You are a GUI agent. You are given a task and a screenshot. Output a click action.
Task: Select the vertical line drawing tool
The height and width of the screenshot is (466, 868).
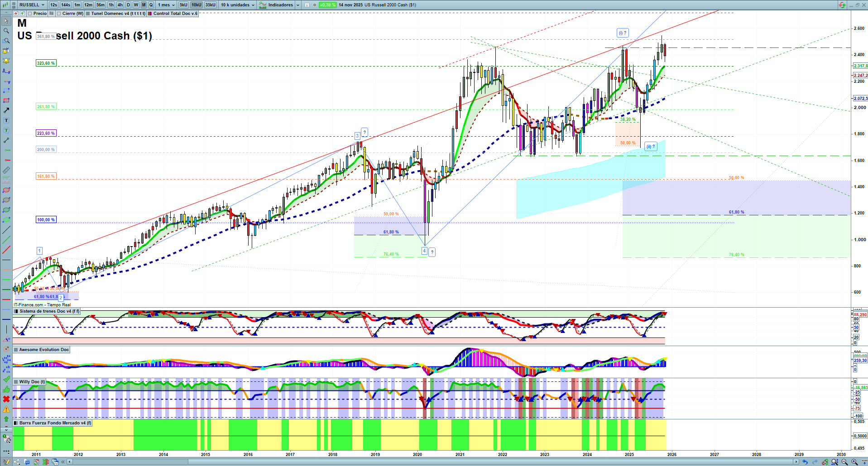6,329
